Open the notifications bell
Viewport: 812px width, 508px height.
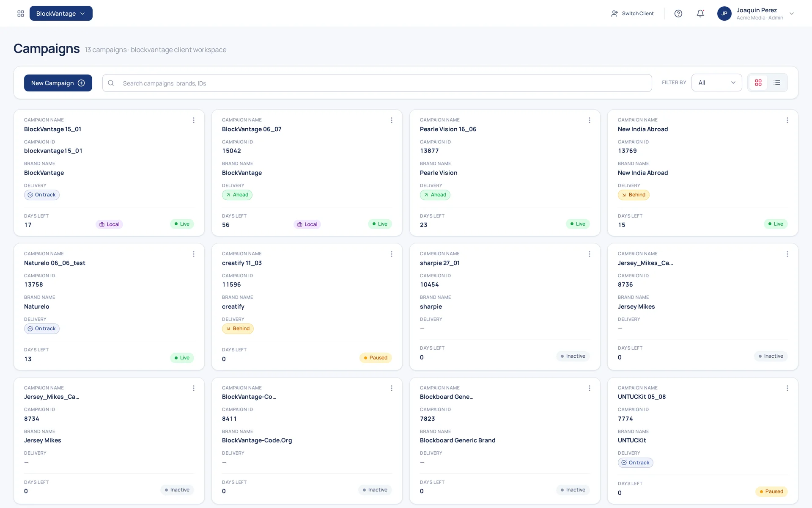point(700,14)
